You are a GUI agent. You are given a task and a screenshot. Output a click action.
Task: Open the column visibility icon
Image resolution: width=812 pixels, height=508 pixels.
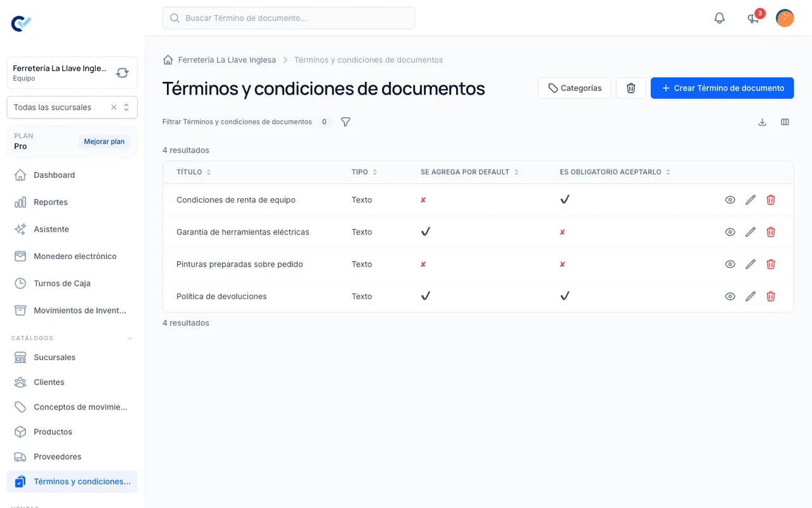[x=785, y=122]
